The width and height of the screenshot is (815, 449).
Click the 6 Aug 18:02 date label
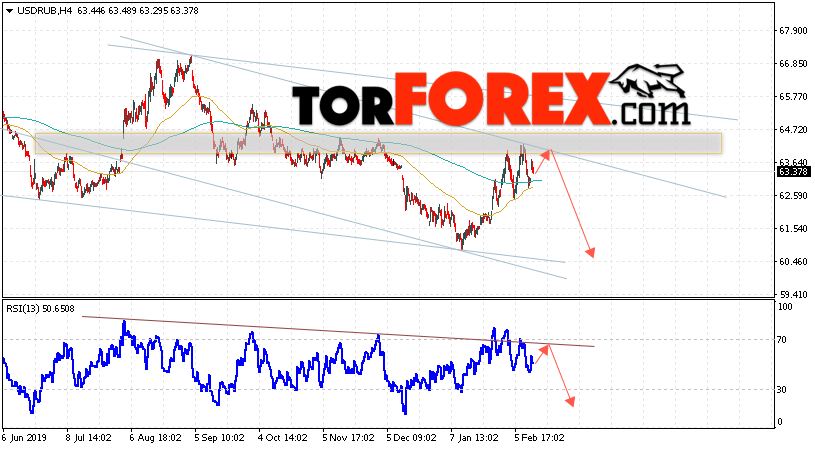point(155,438)
